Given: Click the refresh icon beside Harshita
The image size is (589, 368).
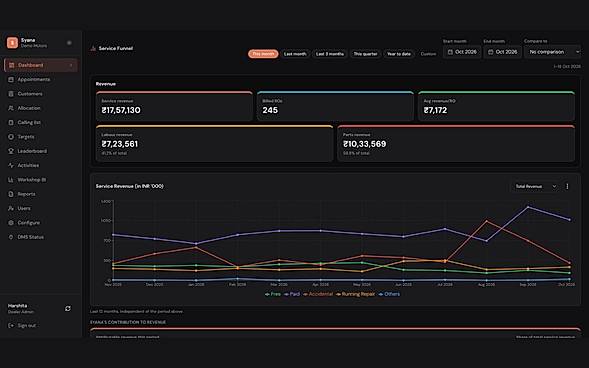Looking at the screenshot, I should point(68,308).
